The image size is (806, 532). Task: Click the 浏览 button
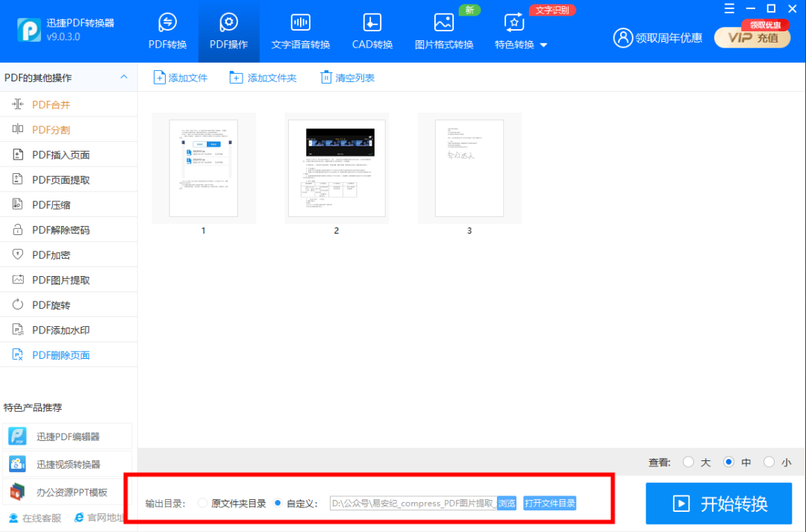[506, 503]
